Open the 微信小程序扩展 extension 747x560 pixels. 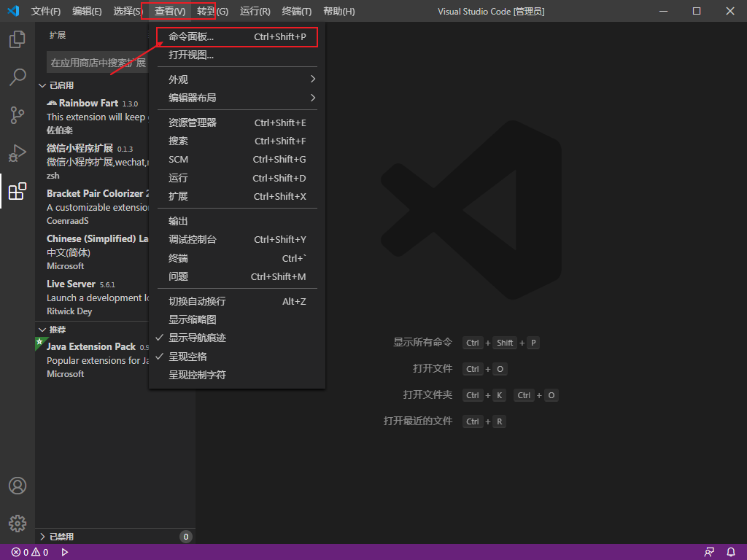coord(92,161)
